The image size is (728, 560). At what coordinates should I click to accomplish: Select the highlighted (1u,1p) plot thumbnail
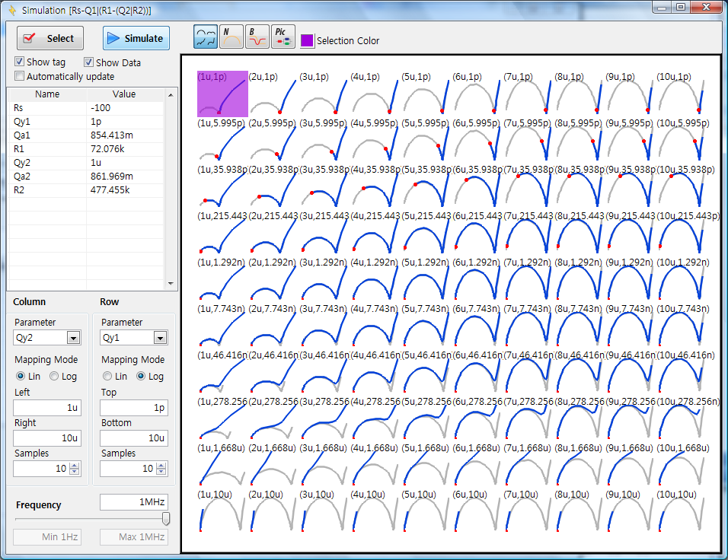point(222,94)
